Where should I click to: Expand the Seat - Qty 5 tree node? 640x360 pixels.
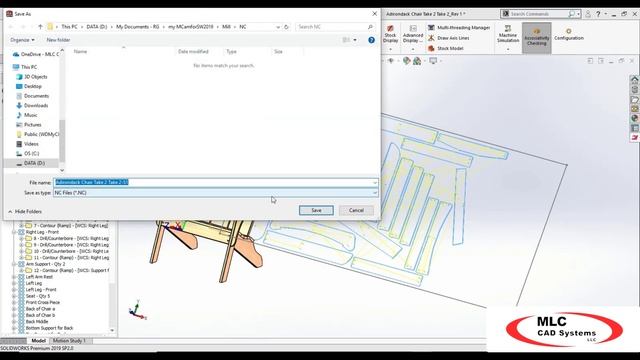click(15, 296)
